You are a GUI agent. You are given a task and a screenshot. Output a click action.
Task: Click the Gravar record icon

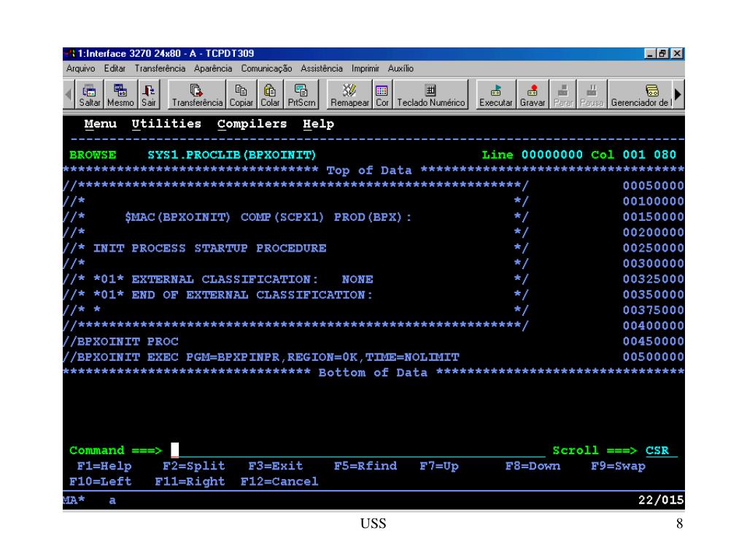532,95
